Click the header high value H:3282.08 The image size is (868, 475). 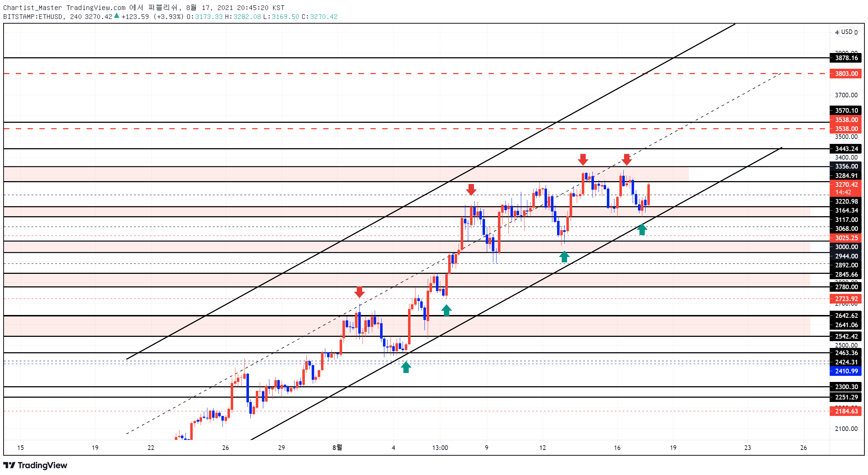[x=243, y=16]
